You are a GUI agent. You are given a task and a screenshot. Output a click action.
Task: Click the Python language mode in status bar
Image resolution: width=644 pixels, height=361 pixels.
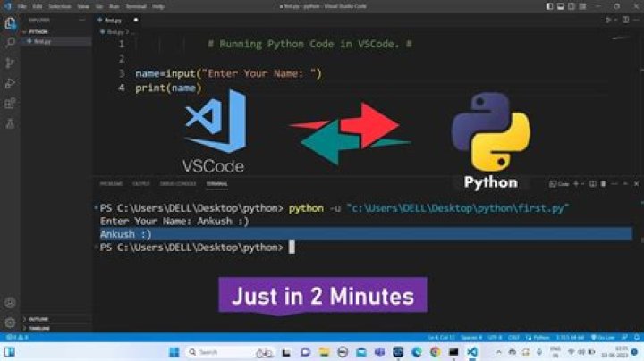(x=538, y=335)
